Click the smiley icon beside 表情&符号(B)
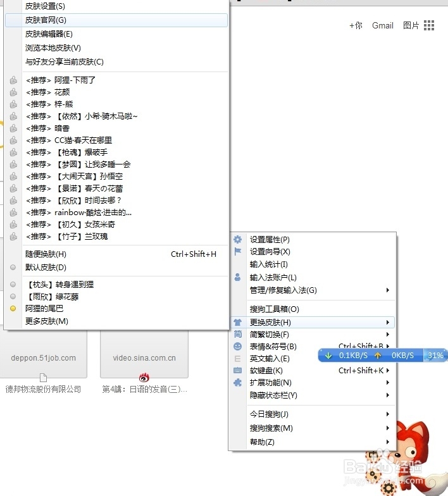Viewport: 448px width, 496px height. tap(238, 347)
